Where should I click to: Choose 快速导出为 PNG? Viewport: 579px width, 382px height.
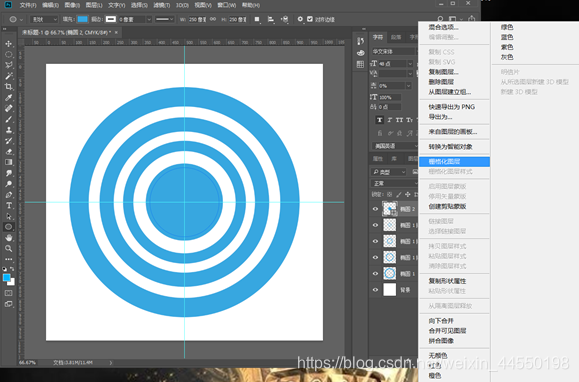coord(454,107)
